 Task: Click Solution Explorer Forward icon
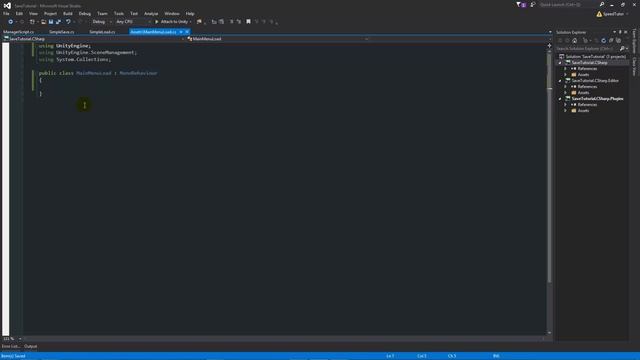click(x=567, y=40)
